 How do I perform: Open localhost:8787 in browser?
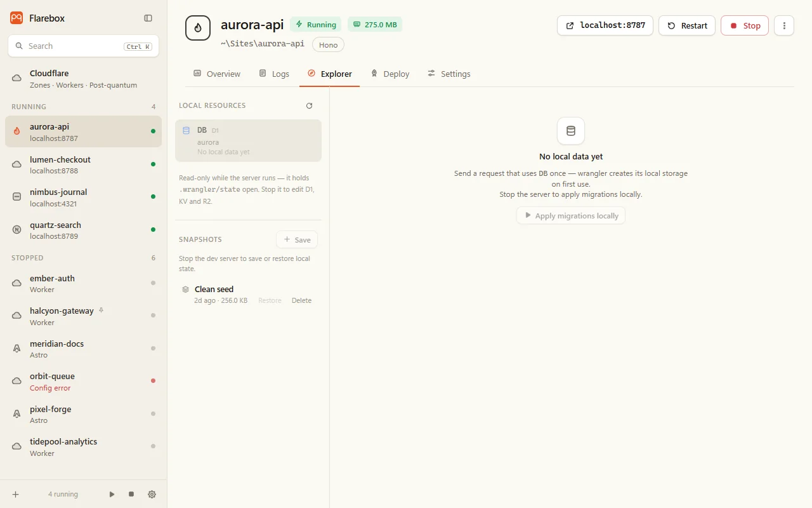point(605,25)
